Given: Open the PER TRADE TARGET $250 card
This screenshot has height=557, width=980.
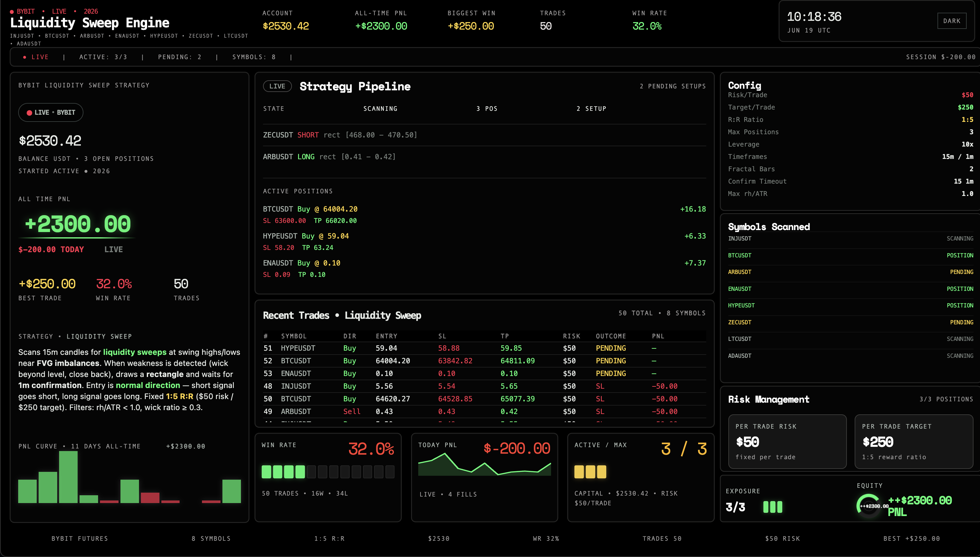Looking at the screenshot, I should click(913, 442).
